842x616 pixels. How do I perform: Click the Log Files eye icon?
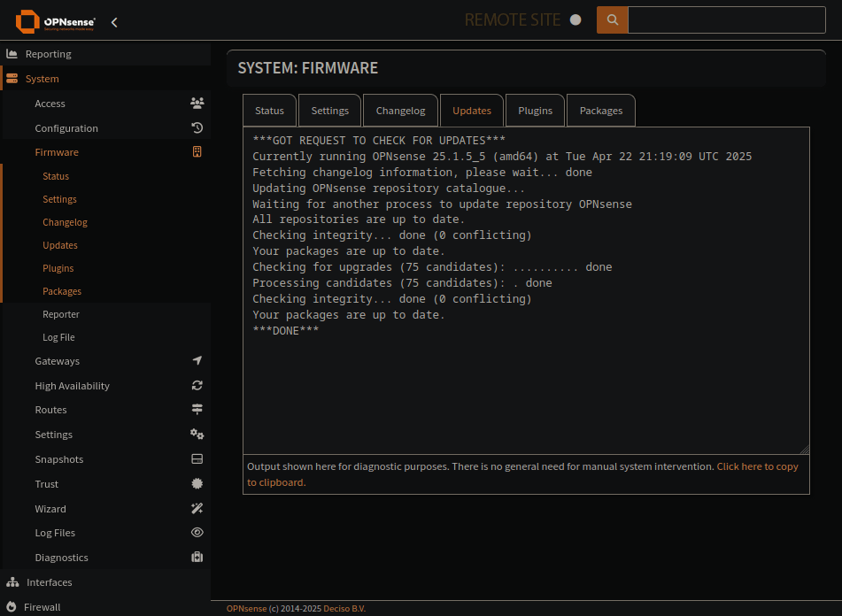coord(197,532)
